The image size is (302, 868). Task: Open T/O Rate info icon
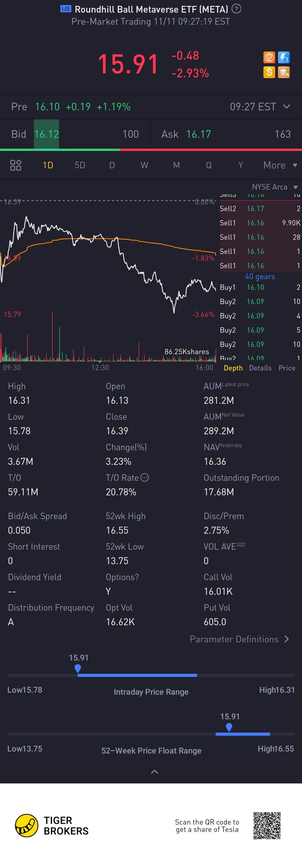(145, 477)
